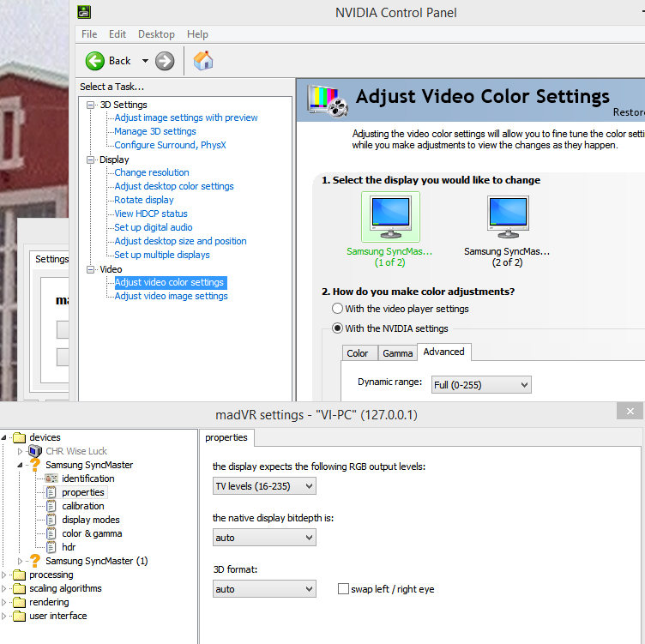Click the grey Forward arrow icon
This screenshot has height=644, width=645.
[165, 61]
